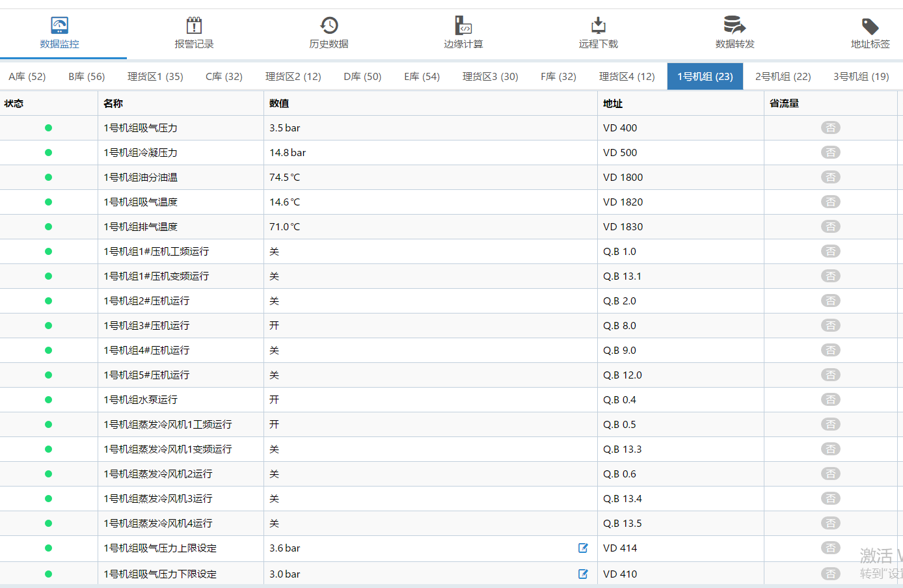Open the 边缘计算 edge computing icon

point(463,25)
